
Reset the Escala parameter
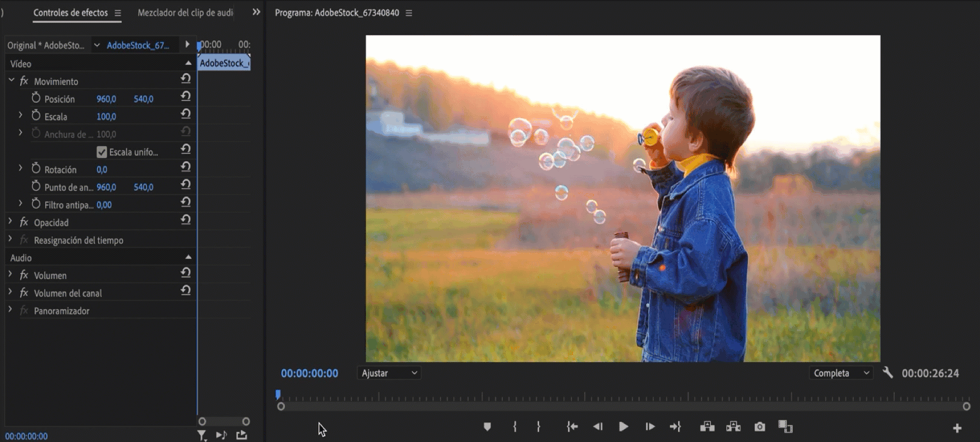coord(186,114)
